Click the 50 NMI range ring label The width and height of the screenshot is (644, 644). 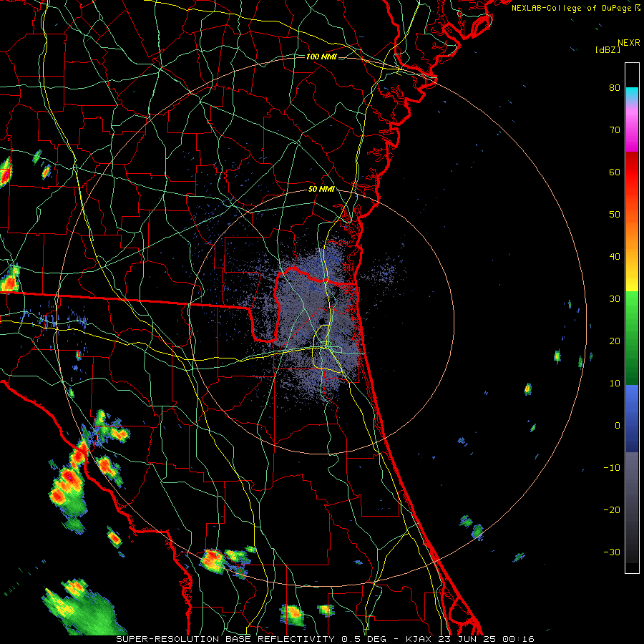[321, 190]
